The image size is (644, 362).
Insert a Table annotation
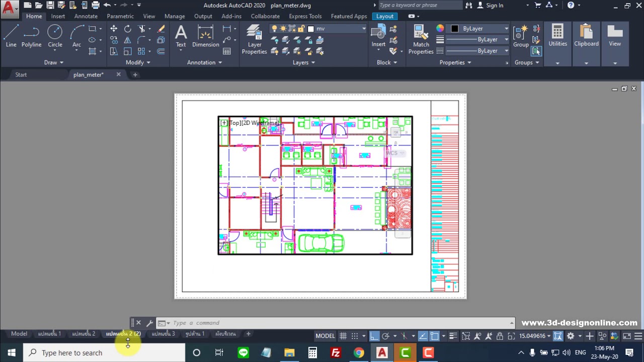pyautogui.click(x=227, y=51)
